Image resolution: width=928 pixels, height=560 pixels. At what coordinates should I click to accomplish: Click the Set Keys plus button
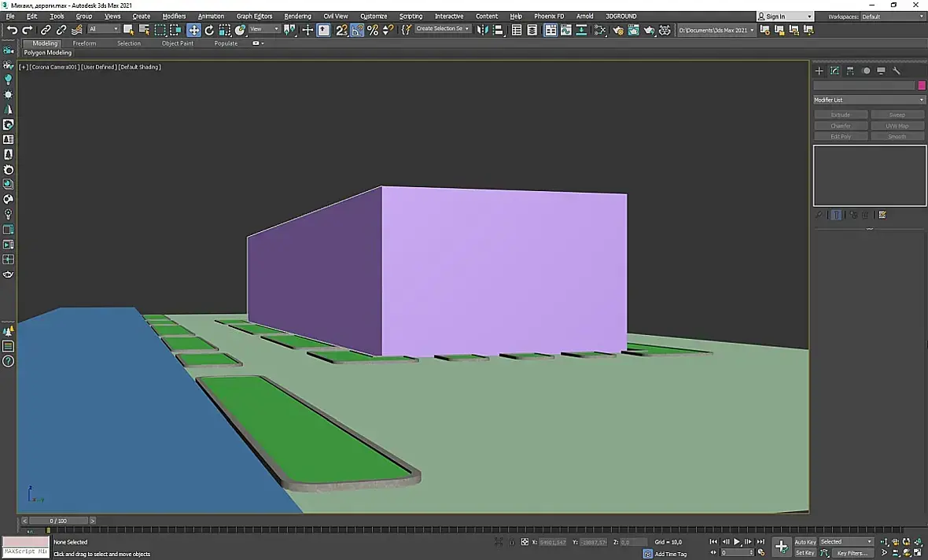pos(781,547)
